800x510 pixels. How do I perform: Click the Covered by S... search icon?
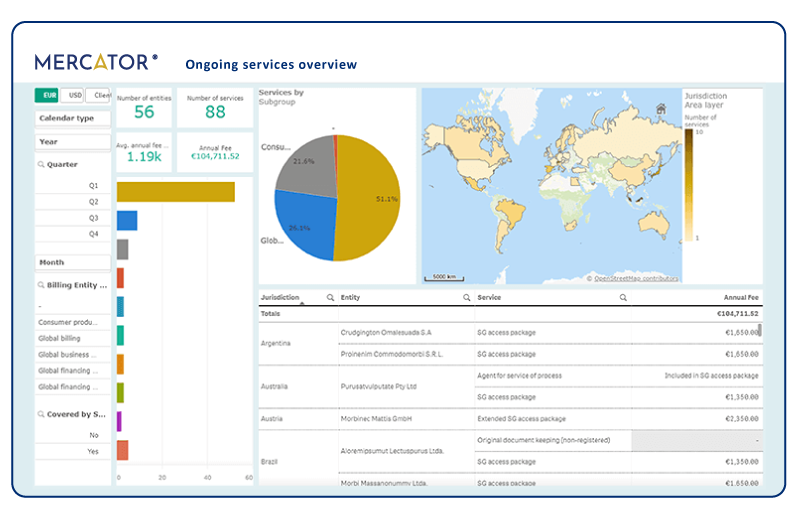click(x=41, y=414)
